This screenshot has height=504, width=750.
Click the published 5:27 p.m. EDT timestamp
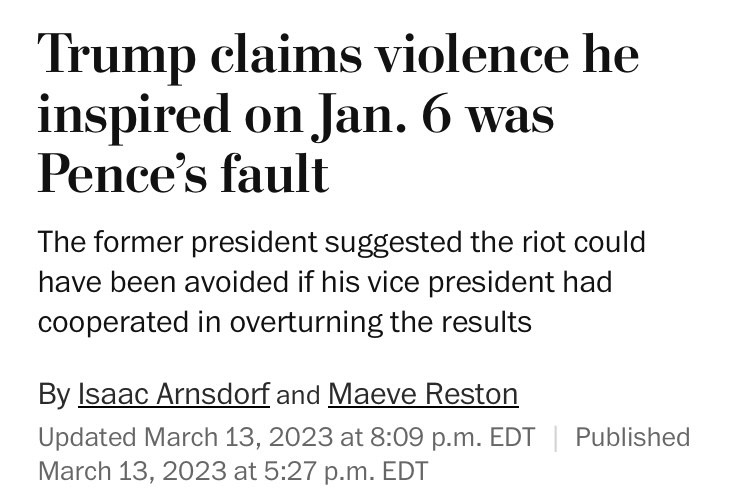[x=233, y=470]
